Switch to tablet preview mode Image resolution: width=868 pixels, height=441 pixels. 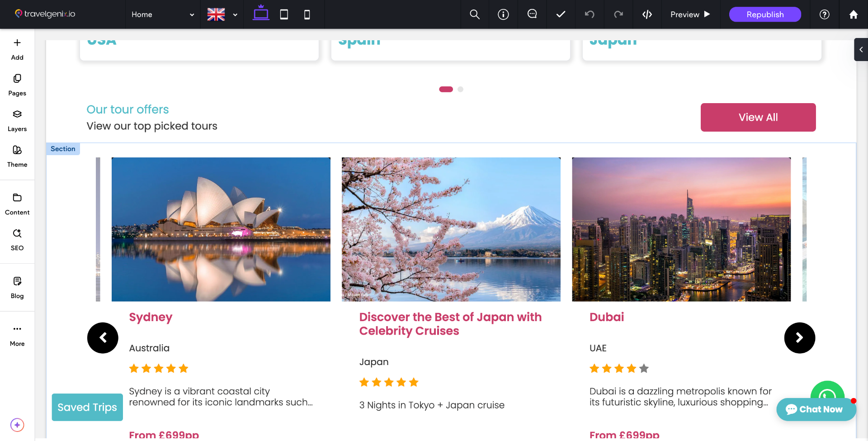pos(284,14)
